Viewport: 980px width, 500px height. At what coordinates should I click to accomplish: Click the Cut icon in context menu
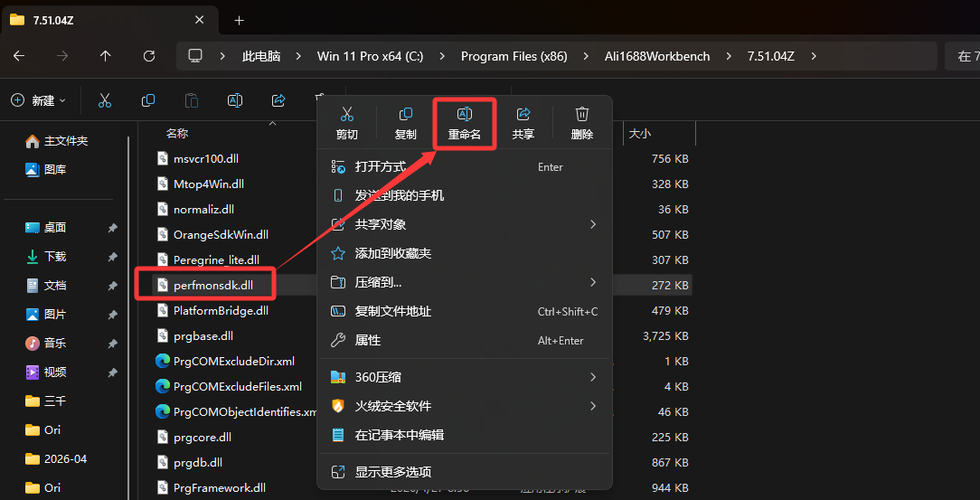346,115
